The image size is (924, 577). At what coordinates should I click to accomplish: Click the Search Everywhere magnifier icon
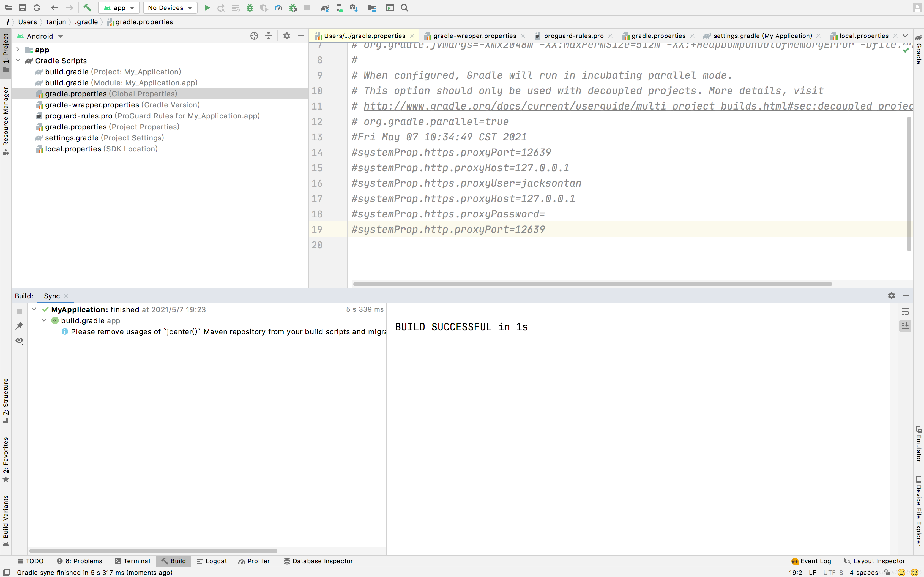404,8
